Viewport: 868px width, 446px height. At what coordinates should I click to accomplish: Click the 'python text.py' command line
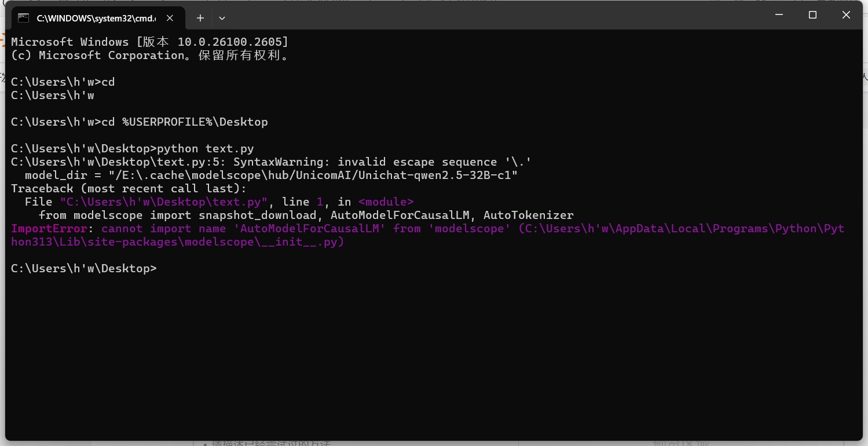point(133,148)
